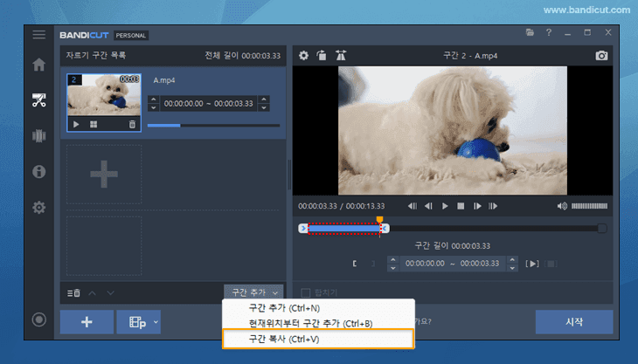Image resolution: width=638 pixels, height=364 pixels.
Task: Mute the volume speaker icon
Action: coord(562,206)
